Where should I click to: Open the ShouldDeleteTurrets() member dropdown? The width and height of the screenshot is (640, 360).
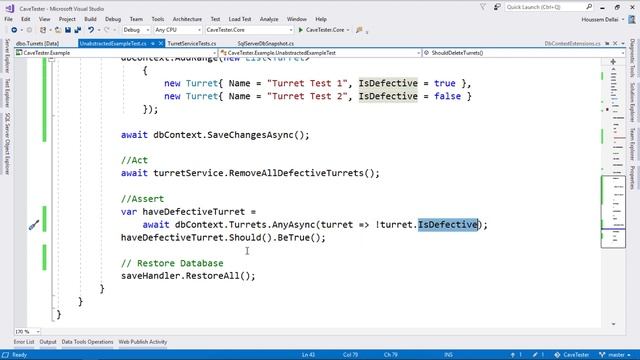524,53
